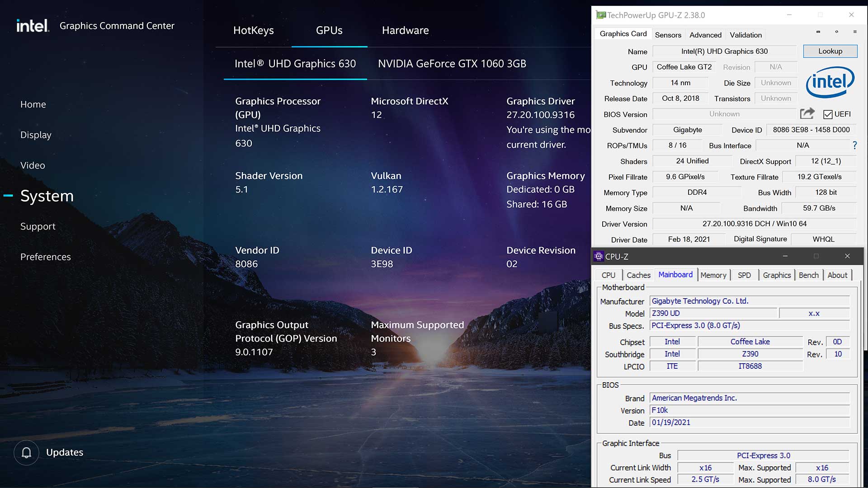Image resolution: width=868 pixels, height=488 pixels.
Task: Click the Gigabyte Technology Co. Ltd. manufacturer field
Action: click(750, 301)
